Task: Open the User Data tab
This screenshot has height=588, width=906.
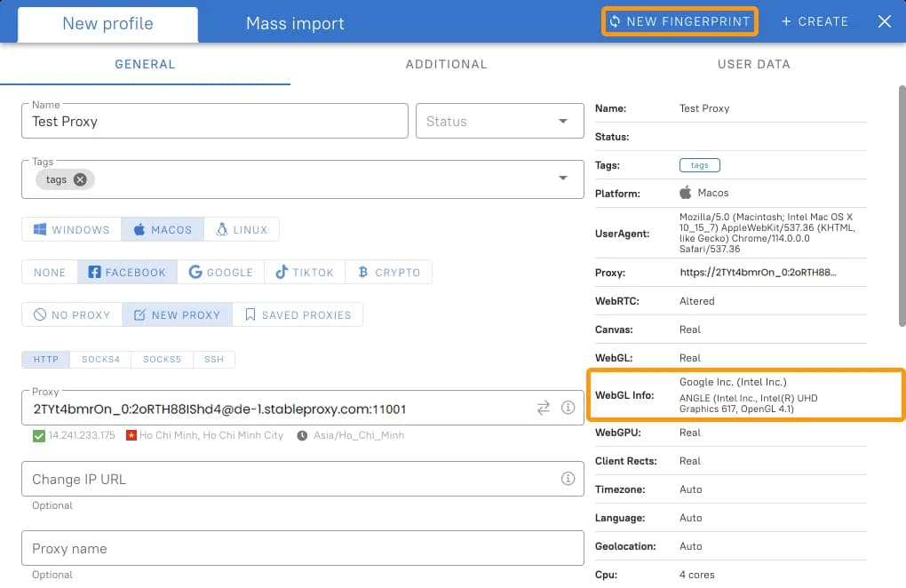Action: (753, 64)
